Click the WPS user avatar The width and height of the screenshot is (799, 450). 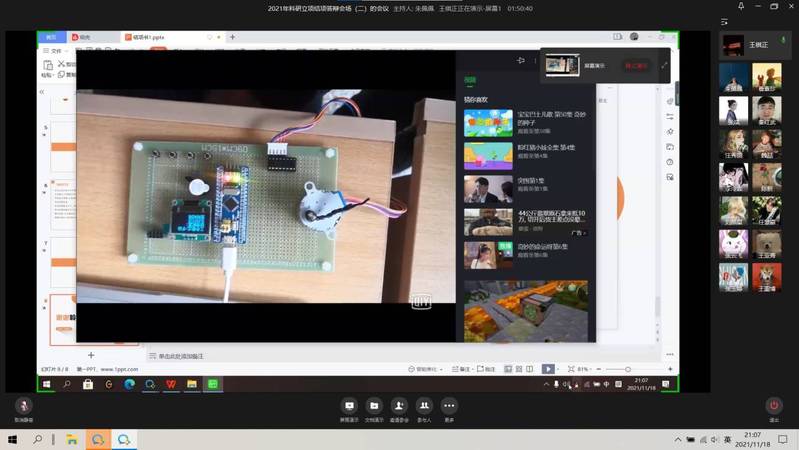(x=634, y=37)
